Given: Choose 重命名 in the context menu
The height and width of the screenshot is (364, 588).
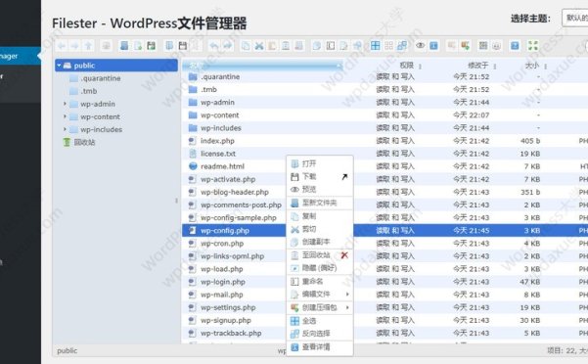Looking at the screenshot, I should tap(320, 282).
